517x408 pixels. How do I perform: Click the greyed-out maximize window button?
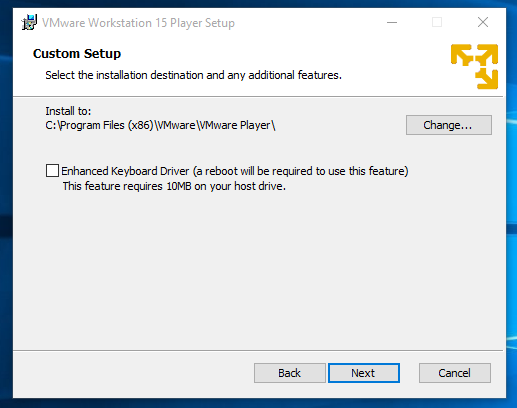(437, 23)
